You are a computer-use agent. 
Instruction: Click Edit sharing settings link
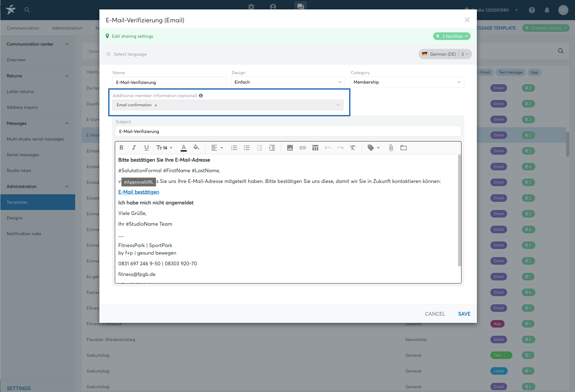point(132,36)
